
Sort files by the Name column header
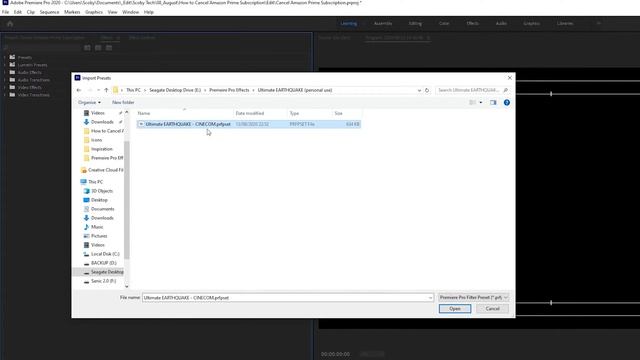click(x=144, y=113)
